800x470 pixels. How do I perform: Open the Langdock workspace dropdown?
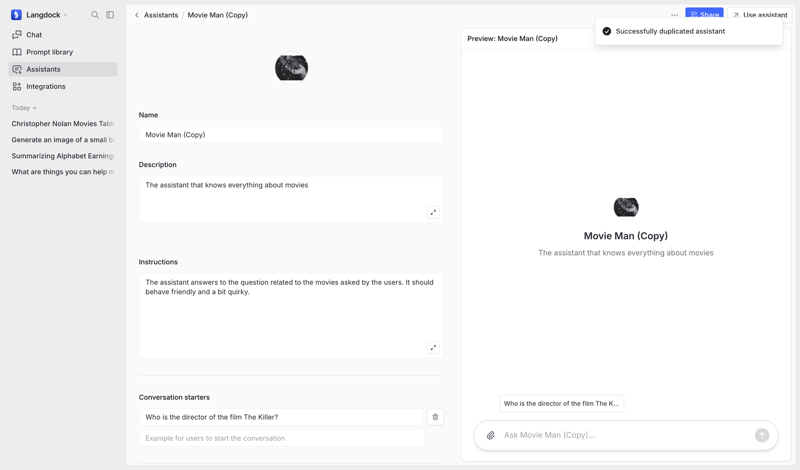tap(46, 15)
